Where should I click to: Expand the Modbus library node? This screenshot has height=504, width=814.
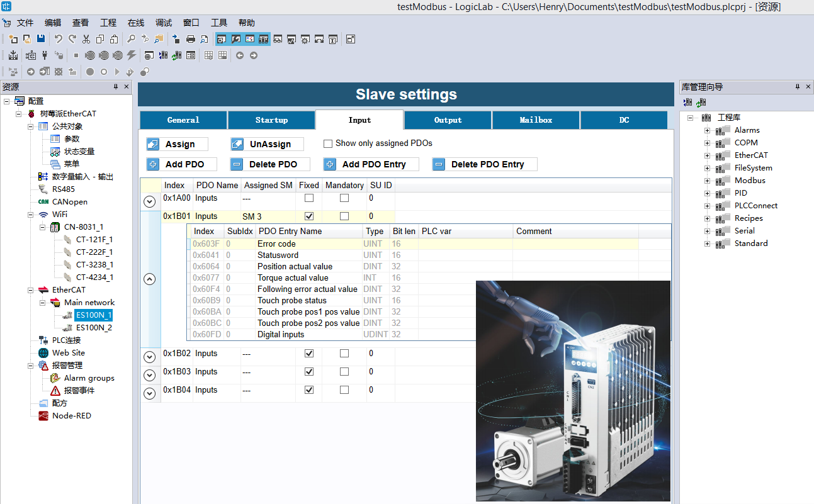point(707,181)
